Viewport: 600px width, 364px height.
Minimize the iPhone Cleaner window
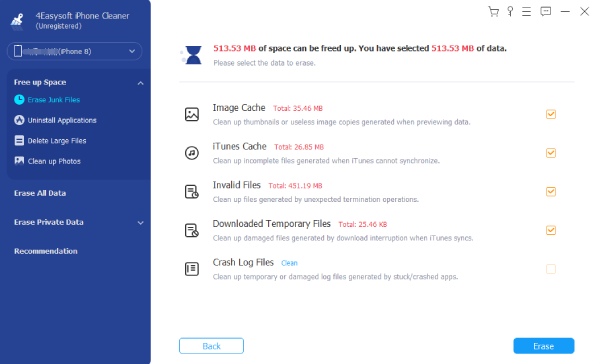[565, 11]
